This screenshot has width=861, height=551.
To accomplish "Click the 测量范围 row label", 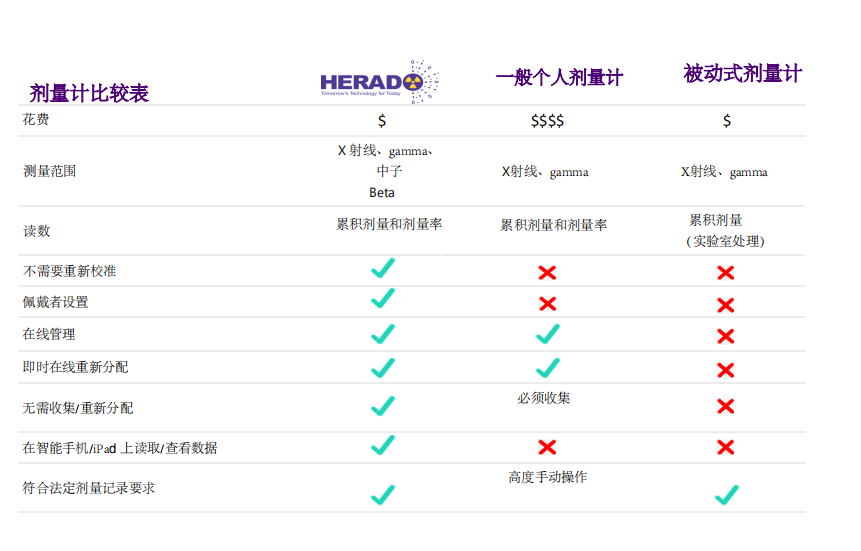I will click(x=50, y=171).
